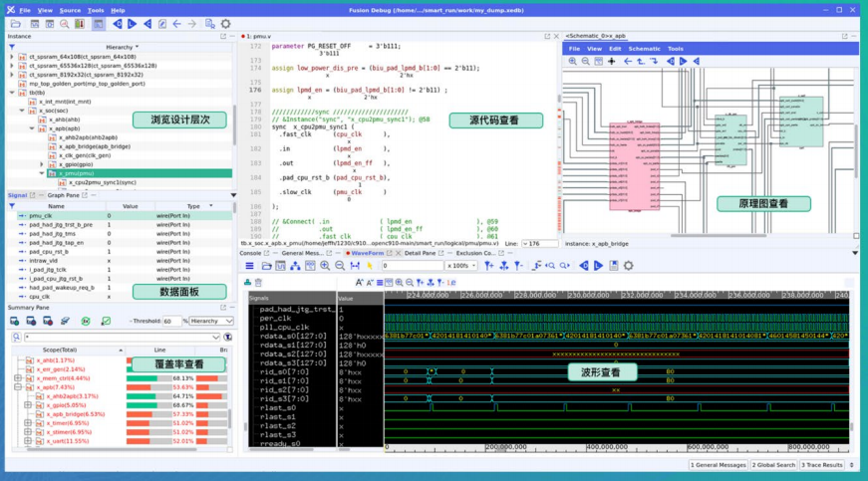Click the settings gear in main toolbar
This screenshot has height=481, width=868.
click(225, 24)
